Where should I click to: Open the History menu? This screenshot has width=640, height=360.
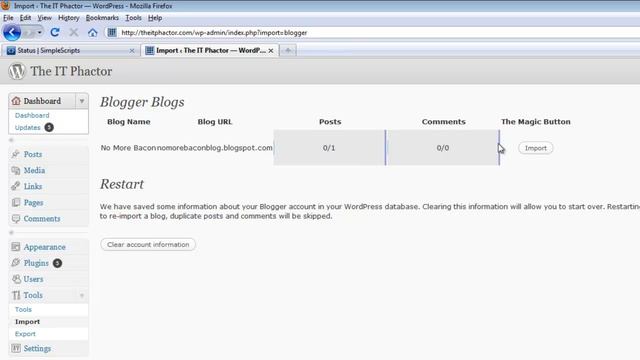(x=69, y=18)
